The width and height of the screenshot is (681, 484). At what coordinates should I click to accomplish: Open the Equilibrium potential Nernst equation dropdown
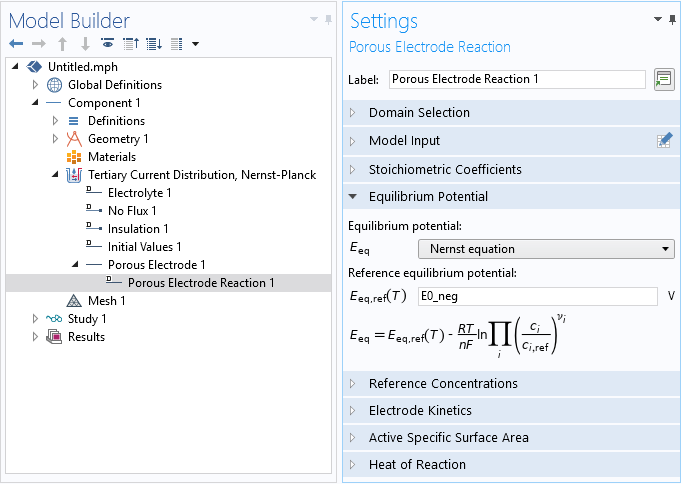click(x=545, y=249)
